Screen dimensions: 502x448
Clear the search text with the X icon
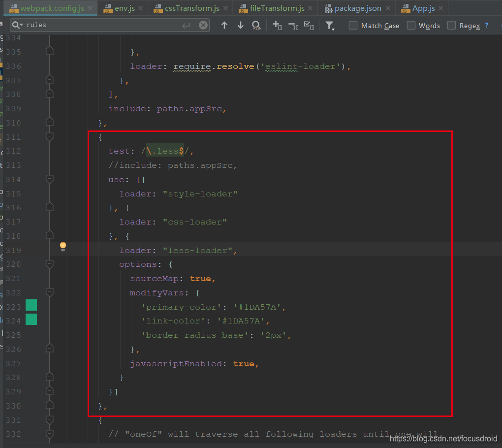point(203,25)
